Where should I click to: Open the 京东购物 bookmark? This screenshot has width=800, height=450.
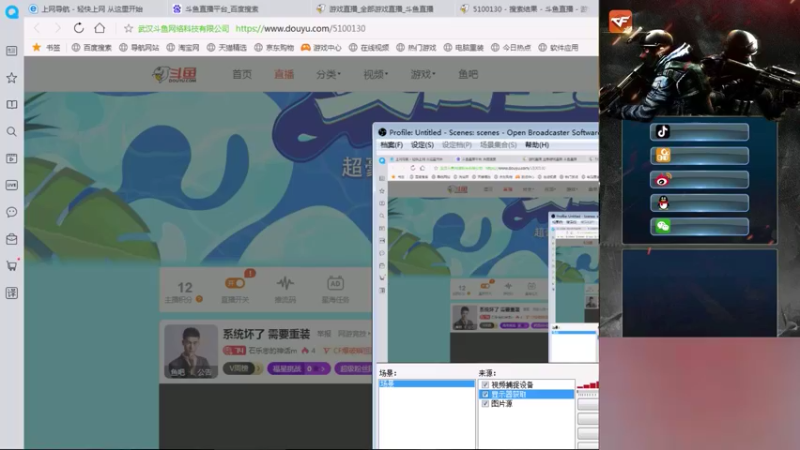point(274,47)
